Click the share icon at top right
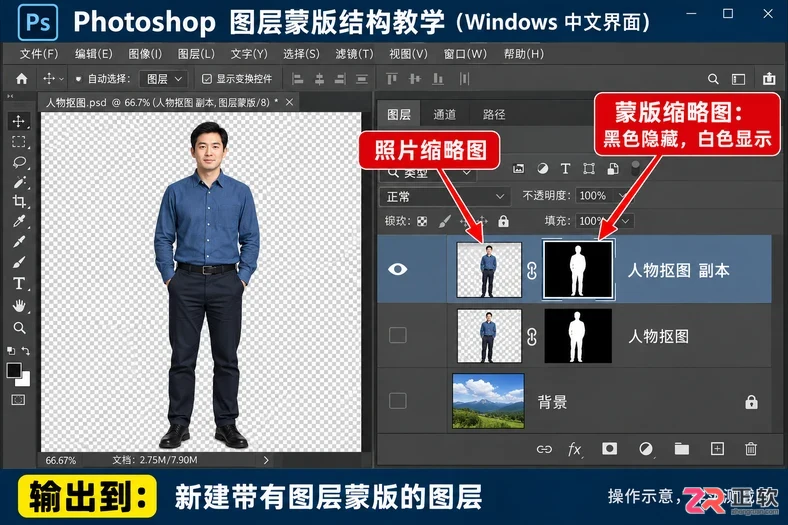This screenshot has width=788, height=525. click(x=769, y=79)
